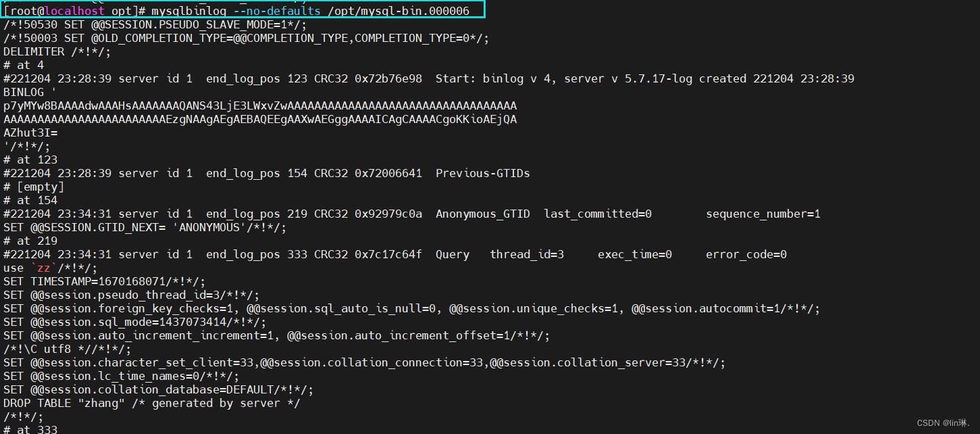Click the Previous-GTIDs event label

click(482, 173)
